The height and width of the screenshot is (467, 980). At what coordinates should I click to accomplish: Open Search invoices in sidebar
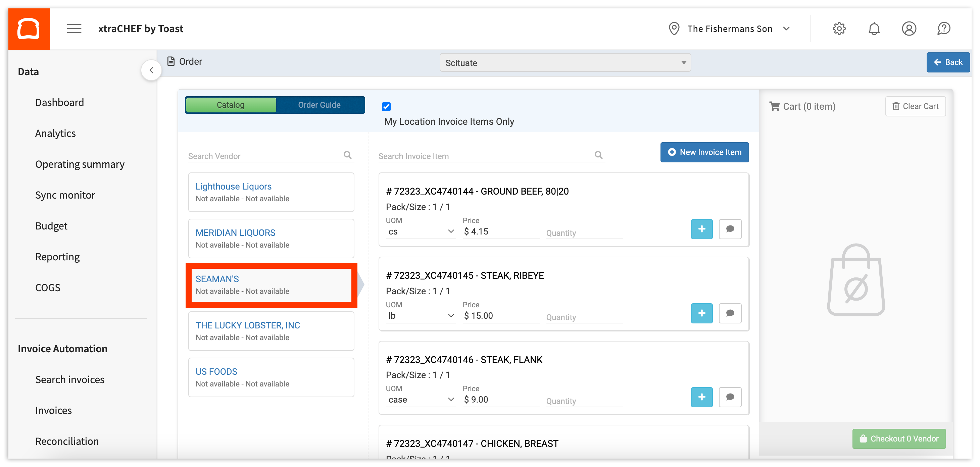(x=69, y=379)
